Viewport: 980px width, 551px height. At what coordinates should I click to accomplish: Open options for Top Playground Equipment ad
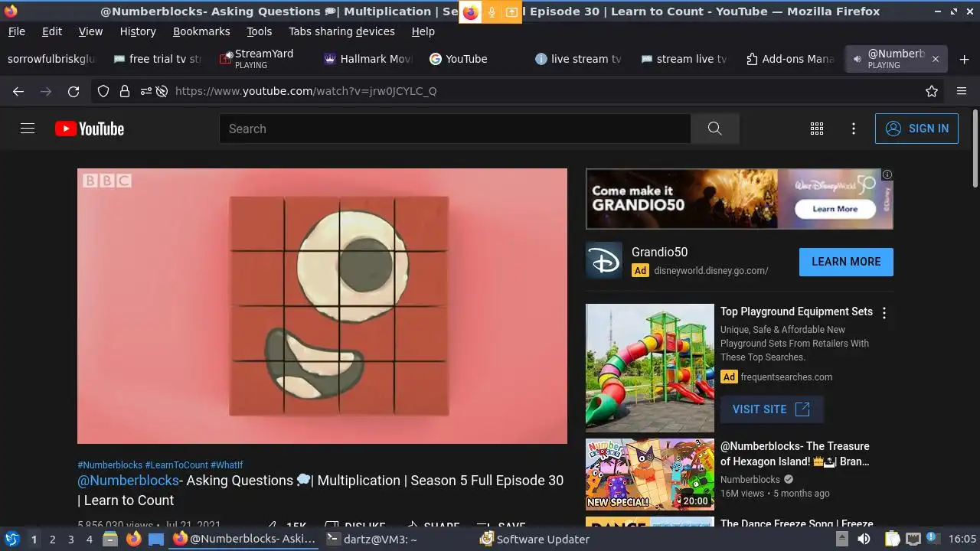point(884,313)
